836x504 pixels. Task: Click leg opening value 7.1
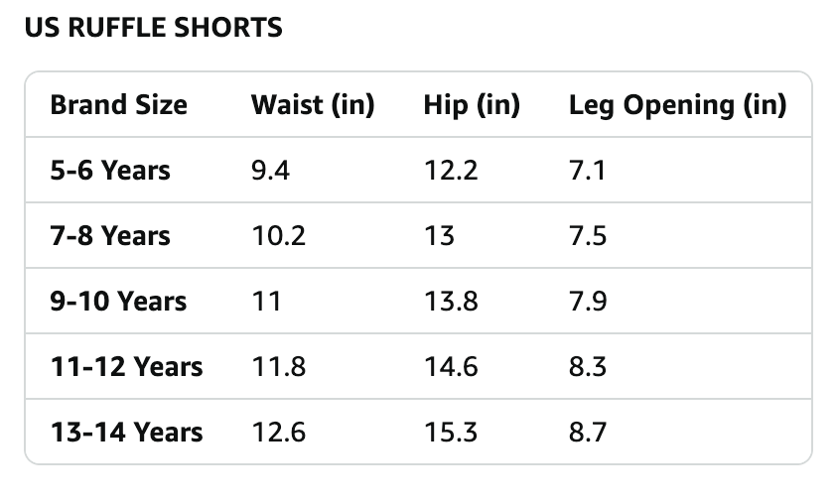point(588,171)
